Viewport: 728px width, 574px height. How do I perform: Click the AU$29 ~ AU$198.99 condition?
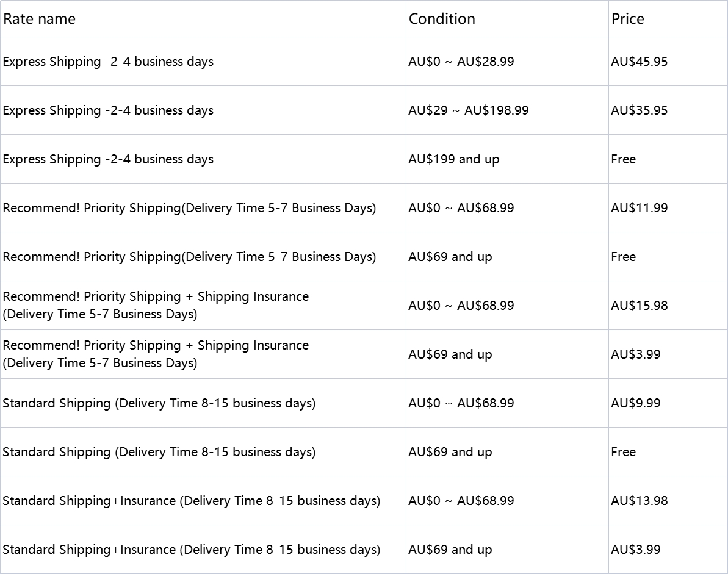468,110
